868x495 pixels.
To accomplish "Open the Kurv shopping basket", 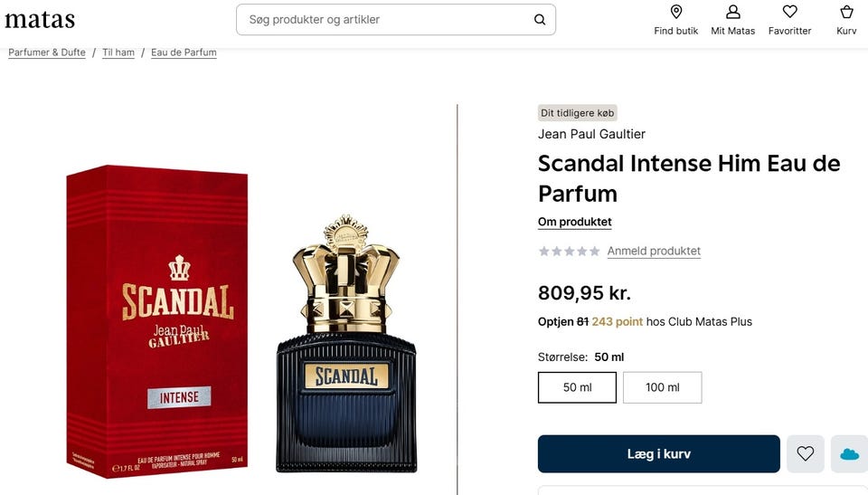I will tap(846, 20).
